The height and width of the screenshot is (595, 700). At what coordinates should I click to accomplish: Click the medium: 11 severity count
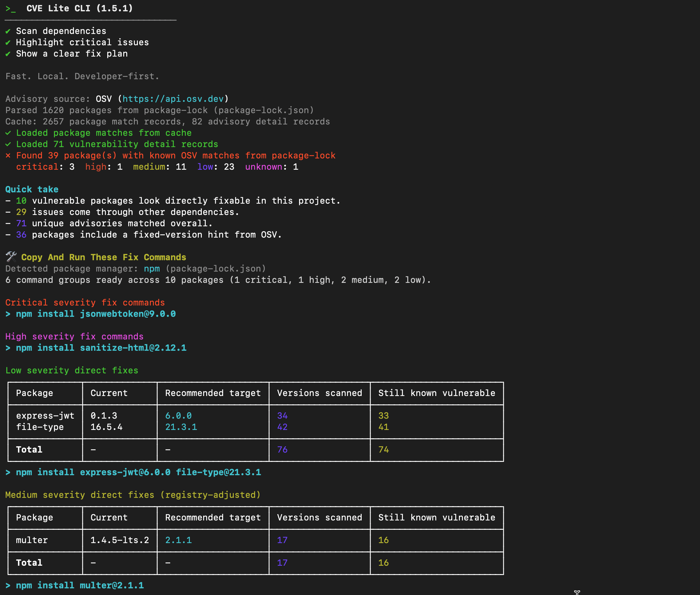tap(160, 167)
